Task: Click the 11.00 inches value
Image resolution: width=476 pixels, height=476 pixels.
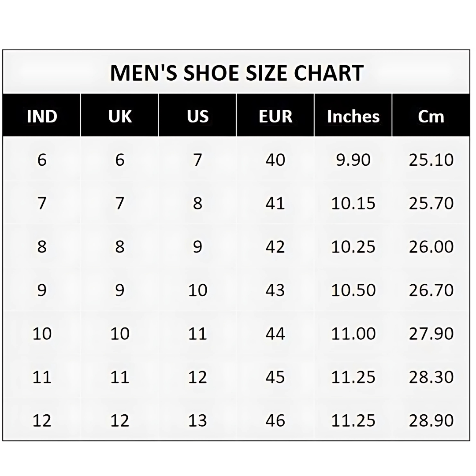Action: click(353, 334)
